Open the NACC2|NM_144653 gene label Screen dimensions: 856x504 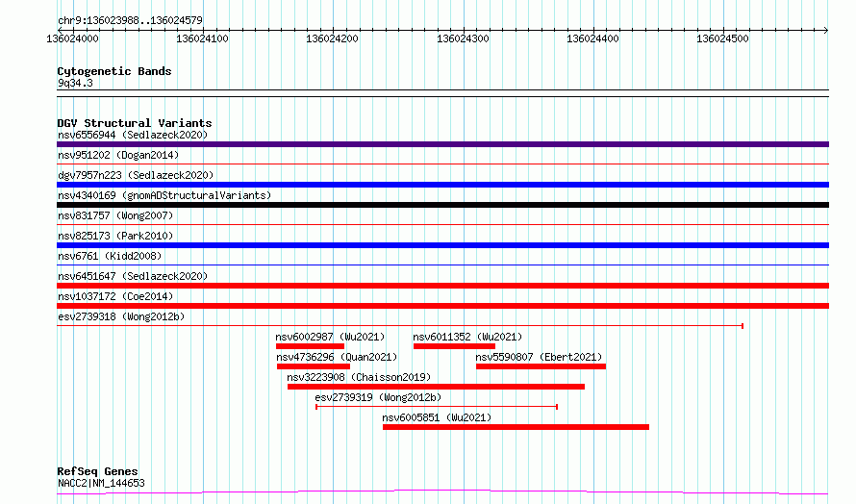[102, 483]
